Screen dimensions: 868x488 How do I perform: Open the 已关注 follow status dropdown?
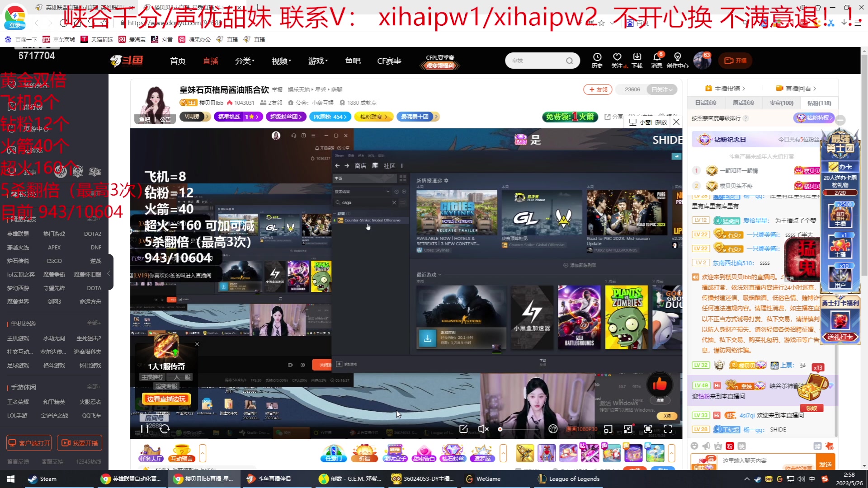pos(662,89)
